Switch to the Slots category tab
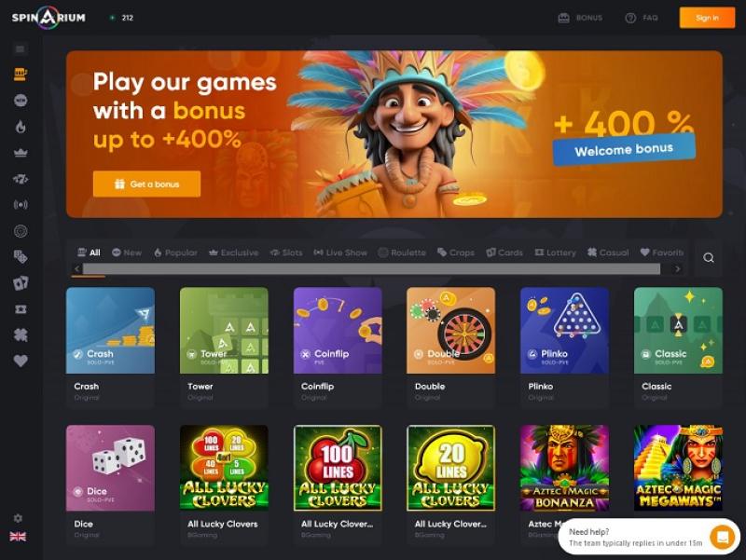746x560 pixels. point(286,253)
